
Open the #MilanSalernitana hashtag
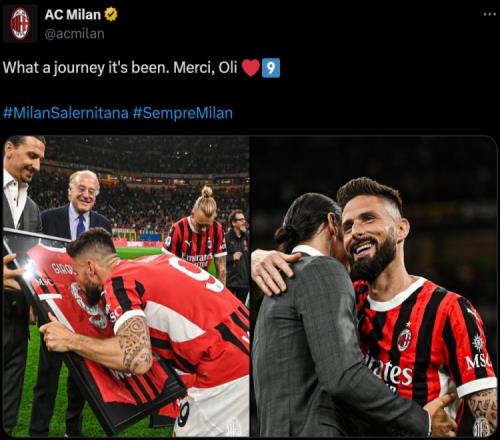(66, 113)
